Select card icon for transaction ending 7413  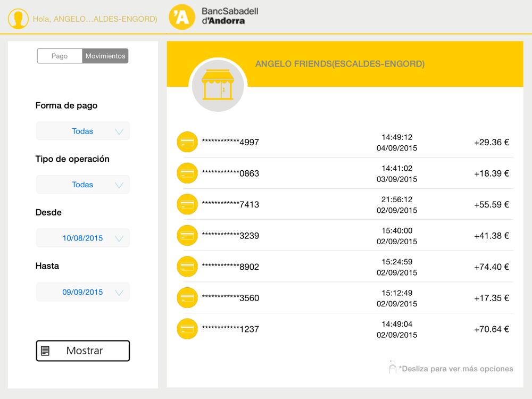[x=187, y=204]
